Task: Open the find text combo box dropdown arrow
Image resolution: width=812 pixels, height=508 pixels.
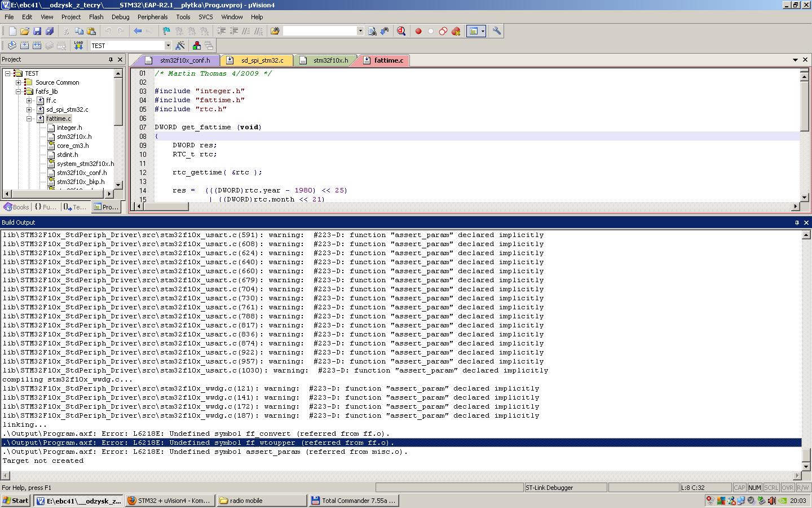Action: (x=360, y=31)
